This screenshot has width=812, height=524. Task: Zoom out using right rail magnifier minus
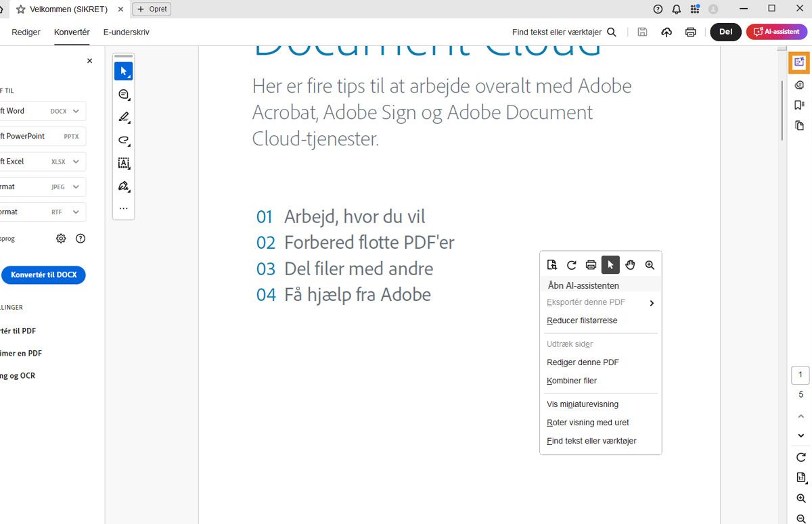pyautogui.click(x=800, y=519)
